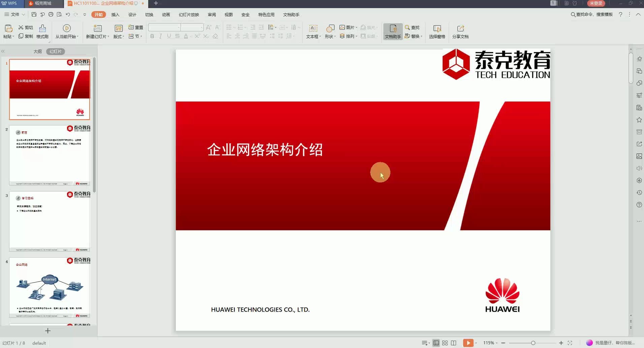Screen dimensions: 644x348
Task: Toggle the notes pane icon in status bar
Action: [x=426, y=343]
